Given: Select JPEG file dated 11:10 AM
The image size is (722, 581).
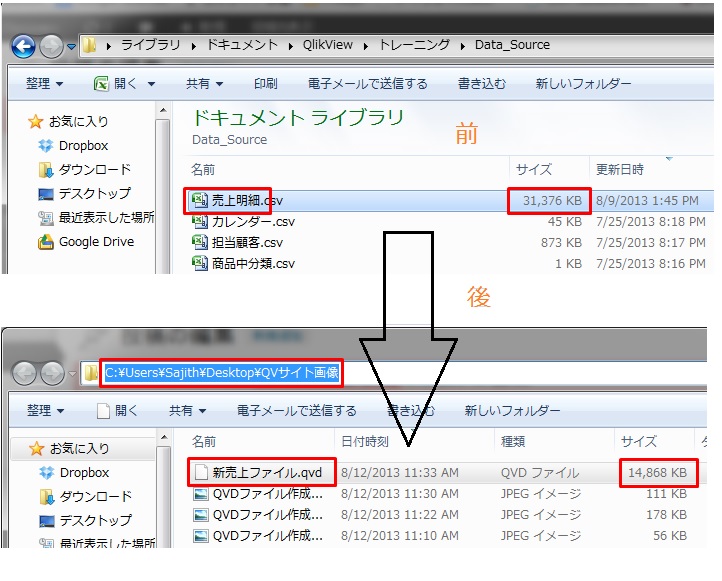Looking at the screenshot, I should coord(258,536).
